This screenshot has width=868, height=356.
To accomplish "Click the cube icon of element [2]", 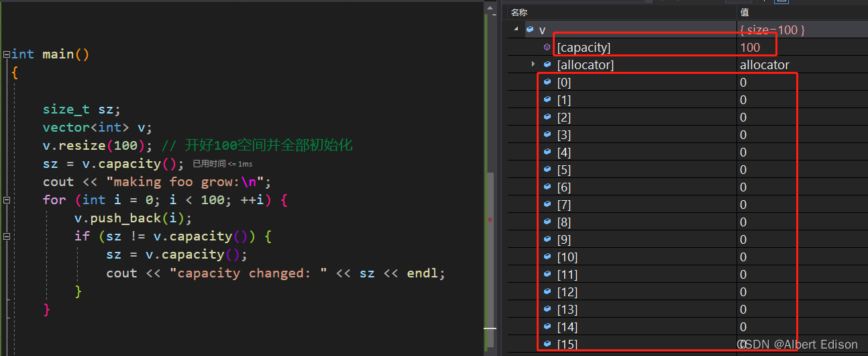I will (547, 117).
